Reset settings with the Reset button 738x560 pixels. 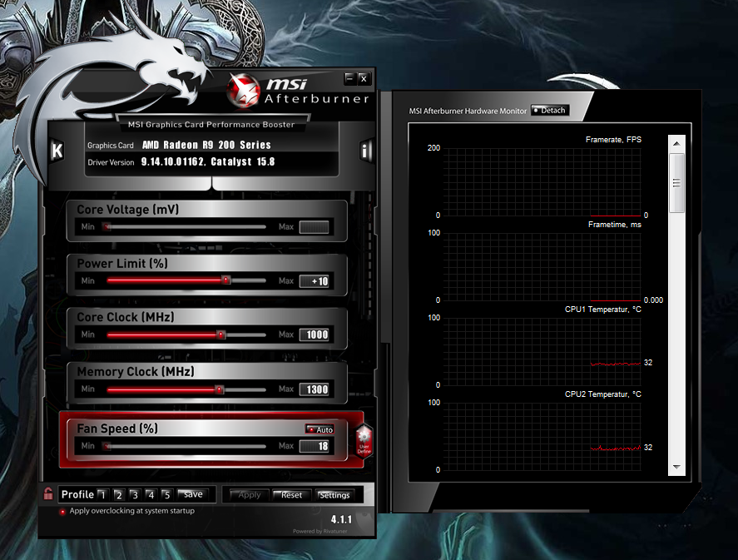tap(291, 494)
